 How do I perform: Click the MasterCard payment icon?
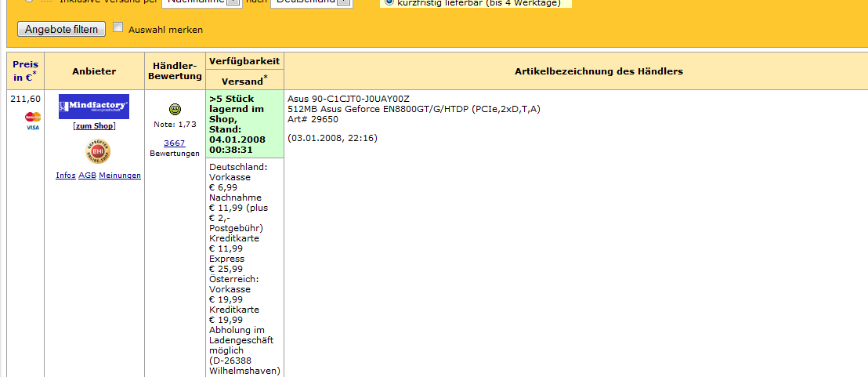point(33,117)
